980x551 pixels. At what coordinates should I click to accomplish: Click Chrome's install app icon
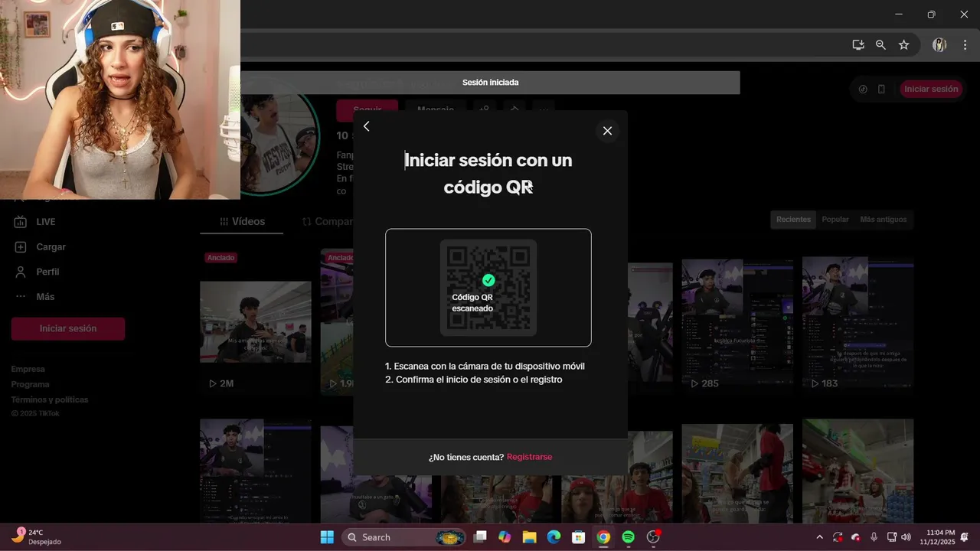point(858,45)
